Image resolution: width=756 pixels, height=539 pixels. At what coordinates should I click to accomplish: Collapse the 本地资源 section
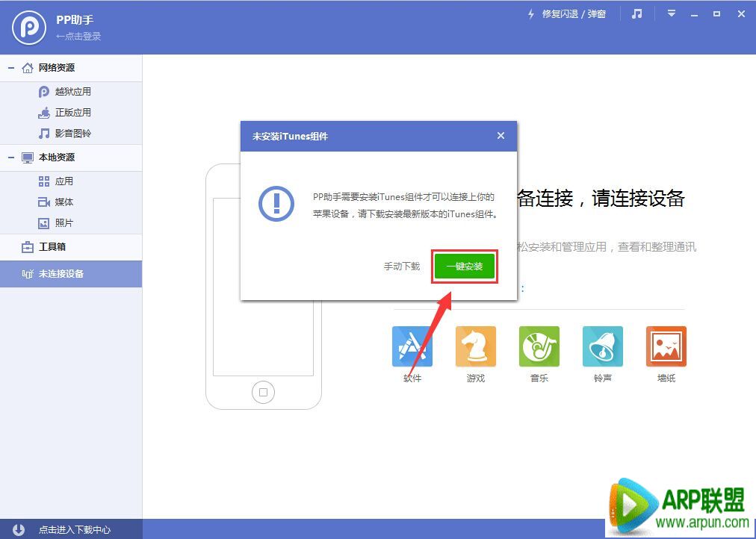[8, 158]
